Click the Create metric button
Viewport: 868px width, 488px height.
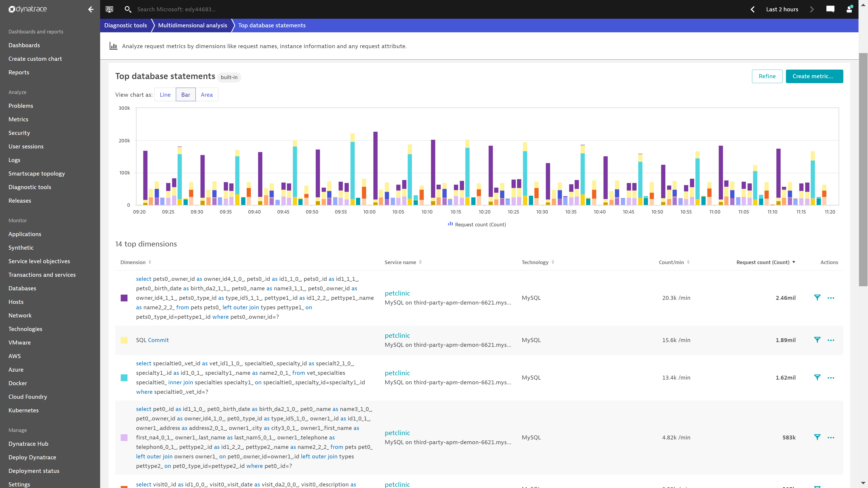pyautogui.click(x=814, y=76)
